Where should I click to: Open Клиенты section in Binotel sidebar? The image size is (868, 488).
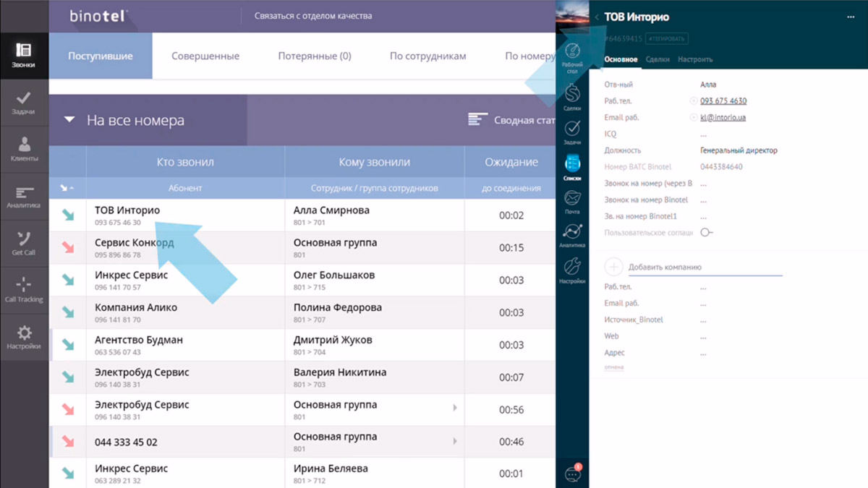(x=23, y=149)
